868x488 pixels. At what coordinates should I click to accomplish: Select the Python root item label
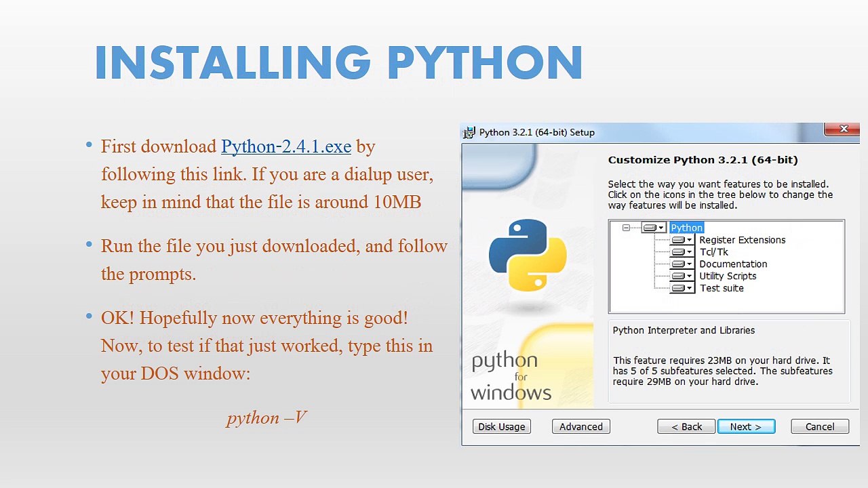click(x=687, y=228)
